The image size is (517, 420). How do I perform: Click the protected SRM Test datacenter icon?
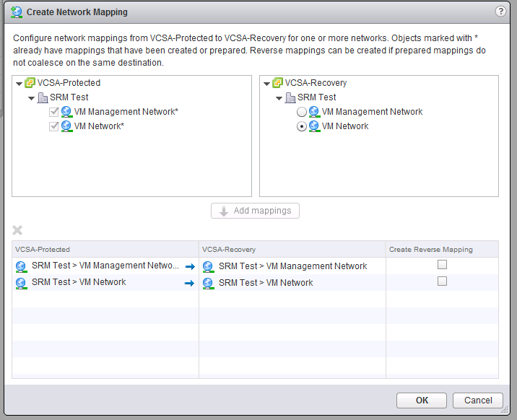click(x=43, y=97)
